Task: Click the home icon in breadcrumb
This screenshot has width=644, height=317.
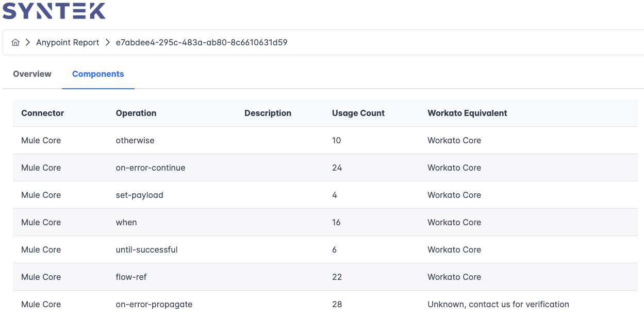Action: pos(15,43)
